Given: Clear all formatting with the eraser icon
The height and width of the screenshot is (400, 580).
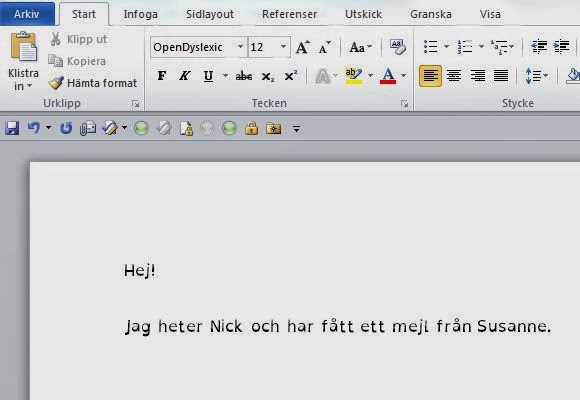Looking at the screenshot, I should tap(398, 47).
